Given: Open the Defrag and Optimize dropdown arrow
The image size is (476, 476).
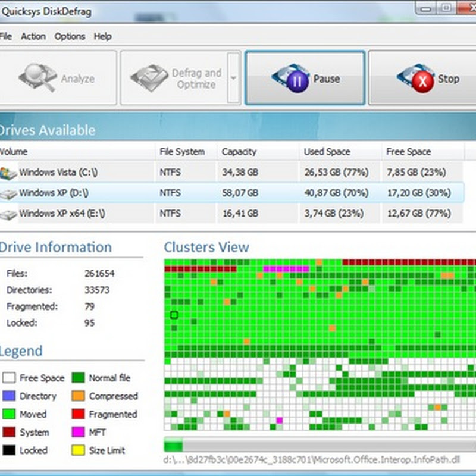Looking at the screenshot, I should 233,78.
